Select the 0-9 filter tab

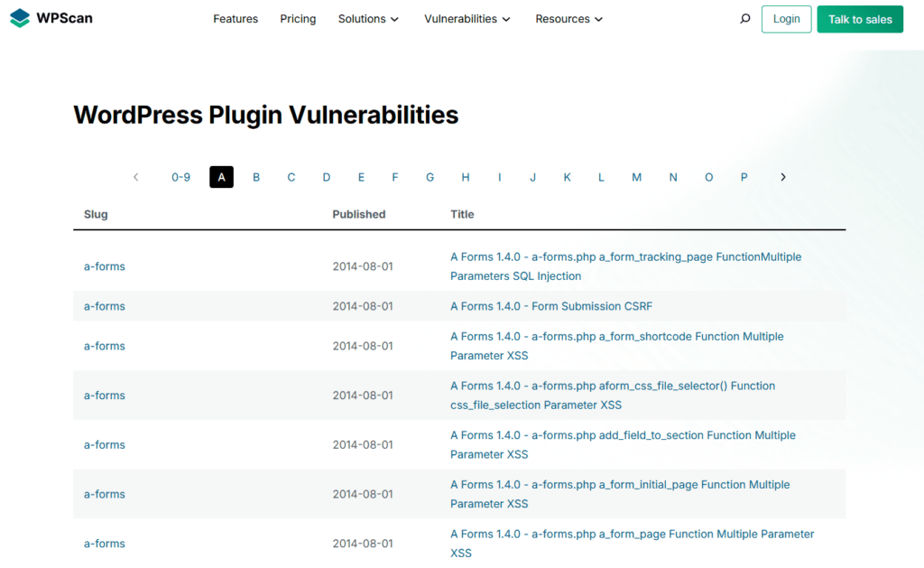(x=180, y=177)
